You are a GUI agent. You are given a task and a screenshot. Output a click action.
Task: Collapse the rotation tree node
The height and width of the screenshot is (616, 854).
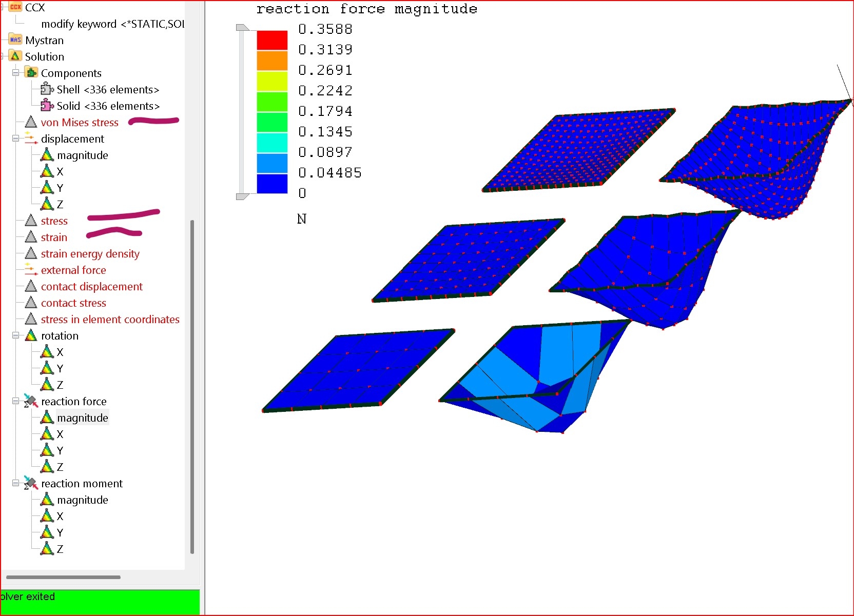coord(16,335)
